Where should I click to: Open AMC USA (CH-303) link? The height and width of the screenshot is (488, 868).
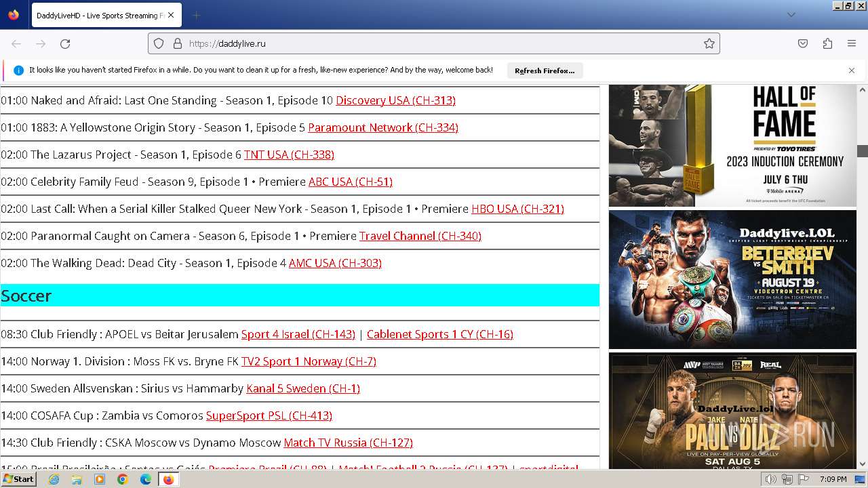click(335, 263)
